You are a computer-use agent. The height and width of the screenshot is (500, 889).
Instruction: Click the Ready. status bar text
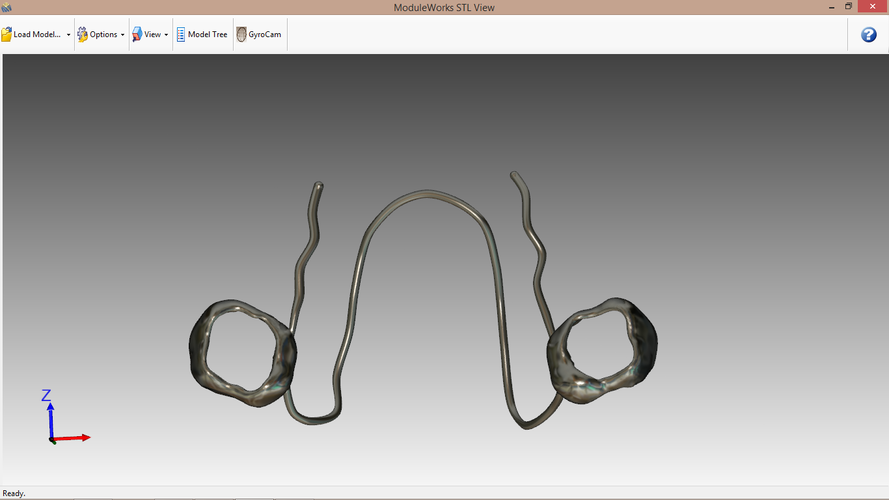(14, 493)
